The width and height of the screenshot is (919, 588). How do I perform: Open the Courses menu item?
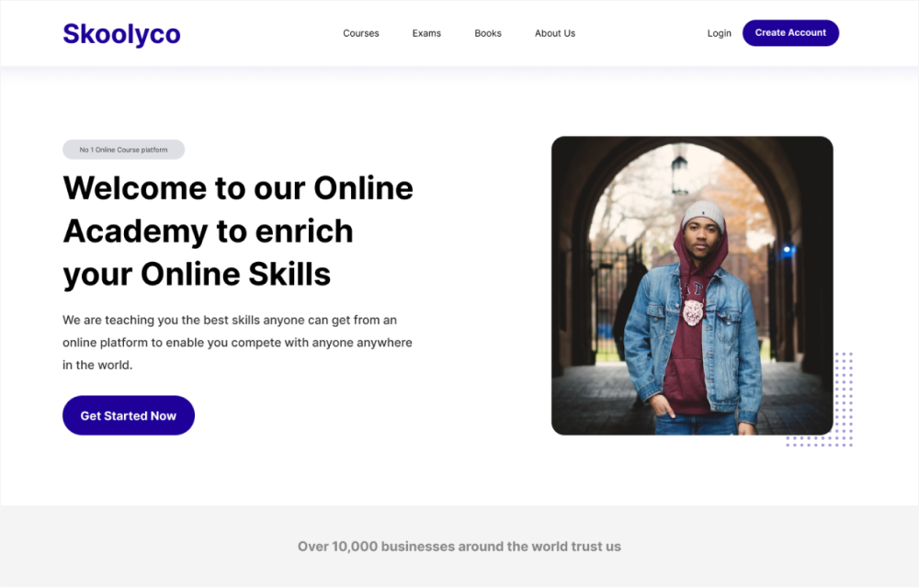click(x=361, y=33)
